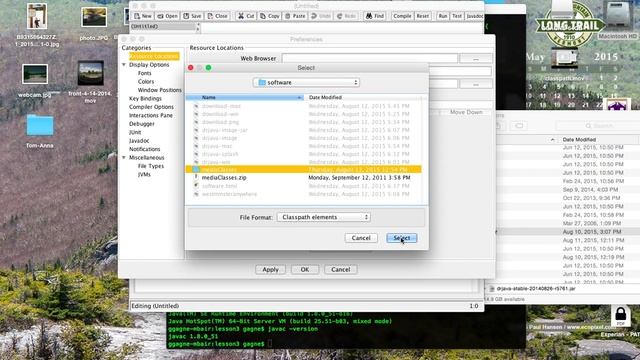Select Resource Locations category
640x360 pixels.
[154, 56]
